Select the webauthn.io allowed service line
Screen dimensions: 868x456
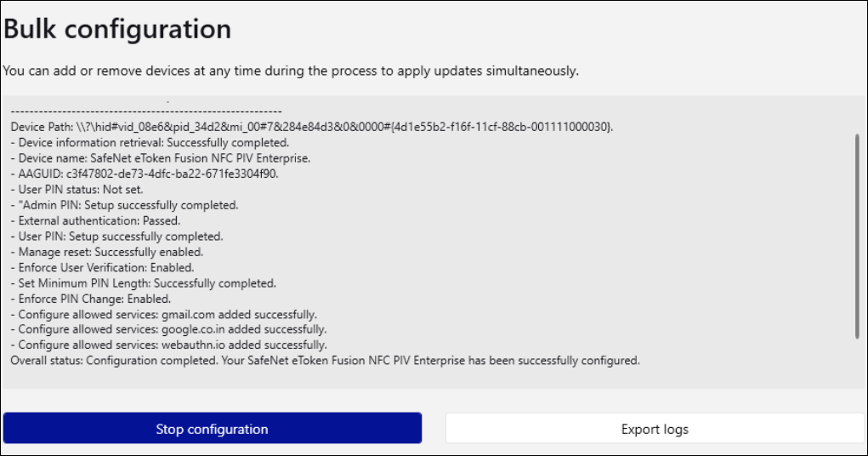coord(168,345)
